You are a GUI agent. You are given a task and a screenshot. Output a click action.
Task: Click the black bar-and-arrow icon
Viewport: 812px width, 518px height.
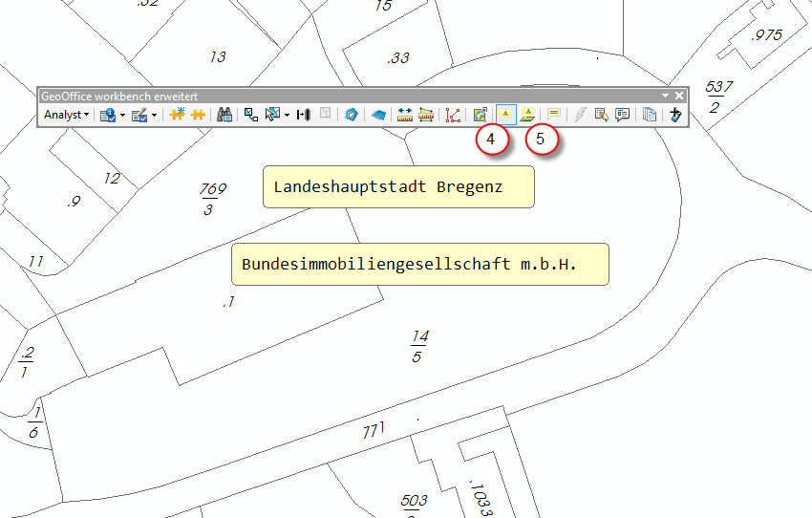coord(304,115)
